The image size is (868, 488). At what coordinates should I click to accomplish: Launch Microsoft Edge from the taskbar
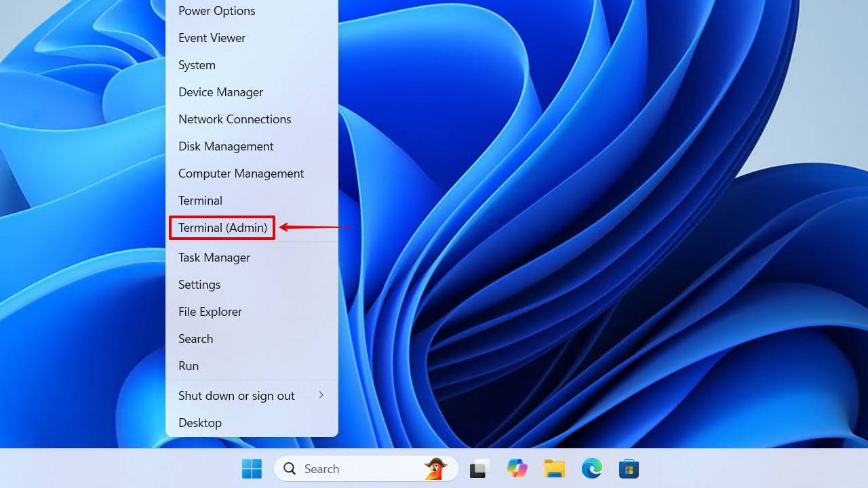point(591,468)
